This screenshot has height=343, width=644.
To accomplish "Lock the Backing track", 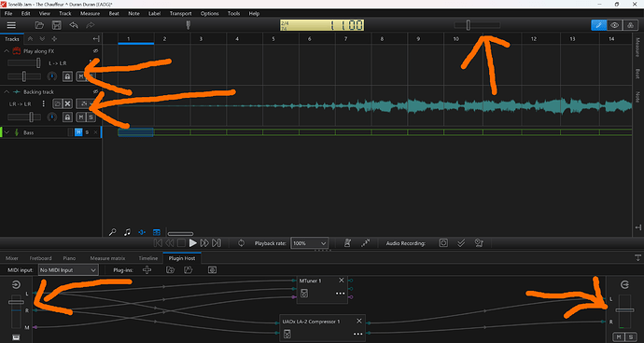I will (x=68, y=117).
